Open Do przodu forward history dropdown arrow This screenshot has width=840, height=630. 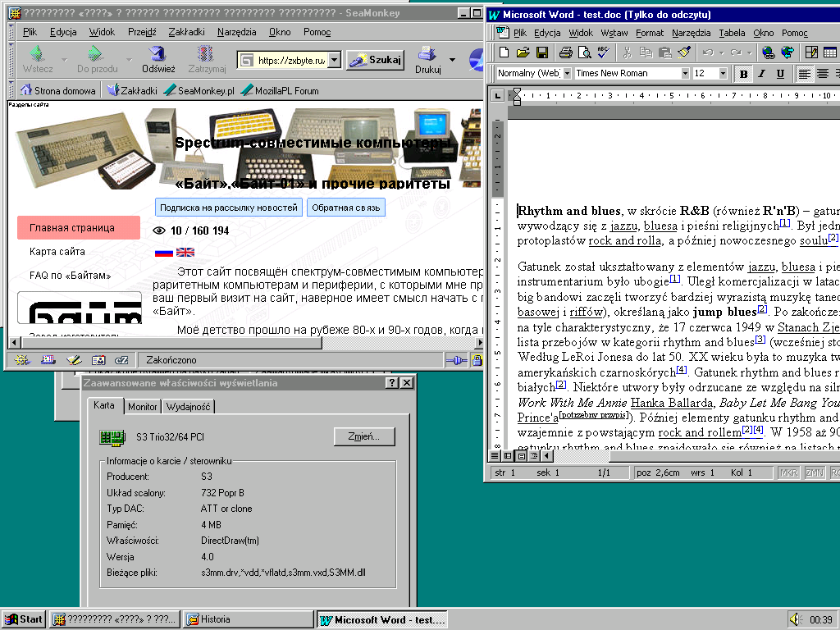pyautogui.click(x=129, y=59)
